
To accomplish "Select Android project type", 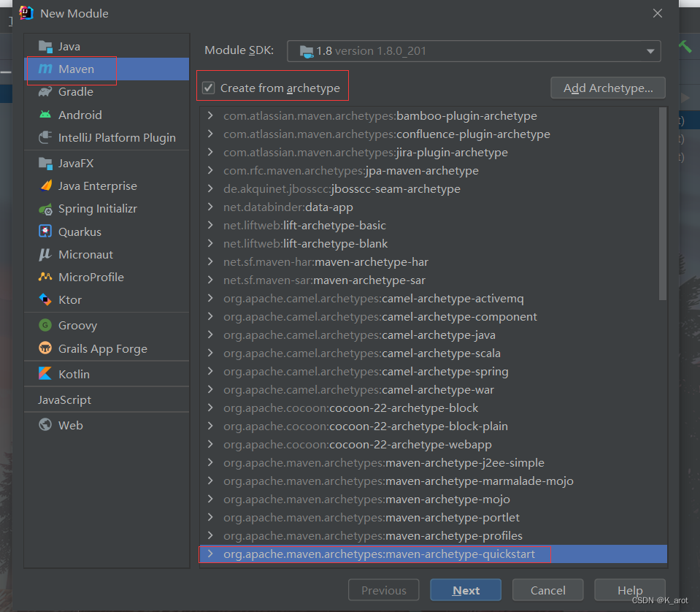I will [107, 115].
